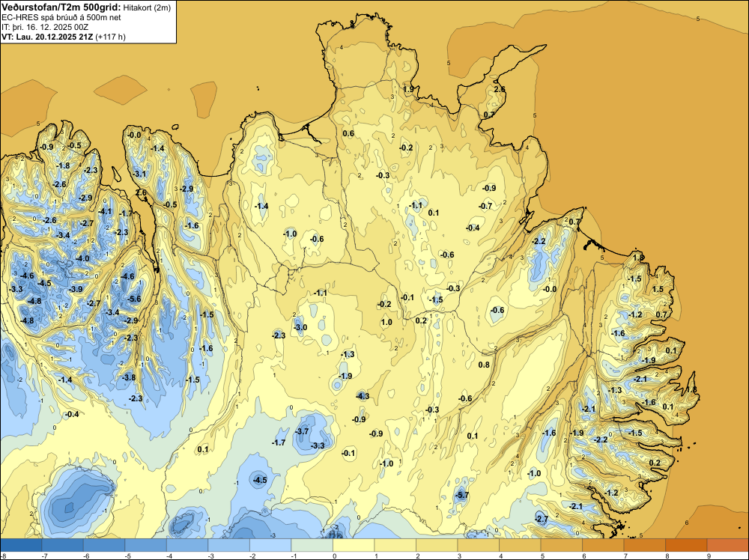Click the -4.3 temperature label

coord(363,396)
